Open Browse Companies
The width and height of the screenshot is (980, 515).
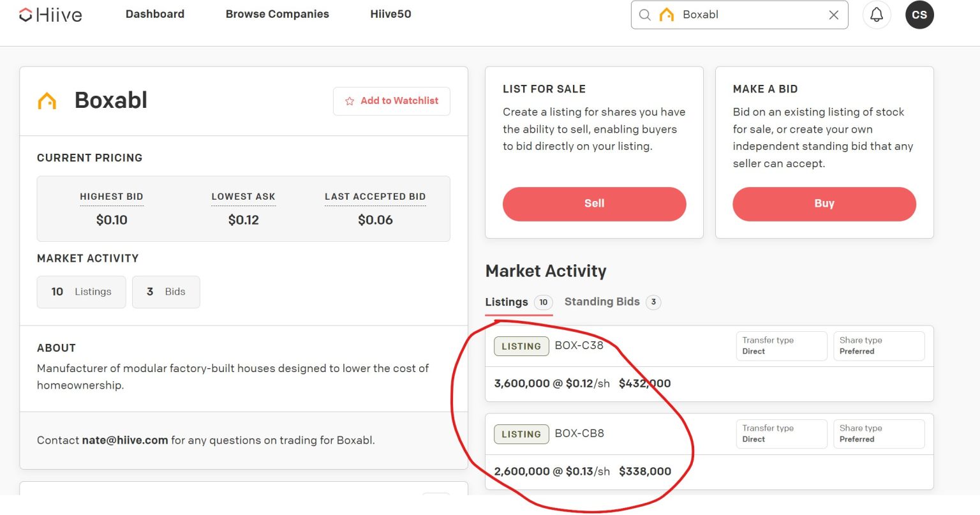(277, 14)
